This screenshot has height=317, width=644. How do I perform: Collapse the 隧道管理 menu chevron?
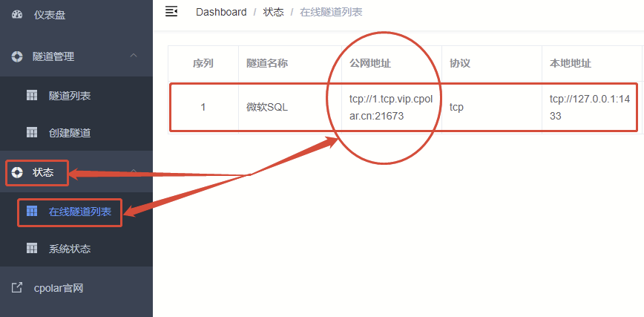click(x=134, y=56)
